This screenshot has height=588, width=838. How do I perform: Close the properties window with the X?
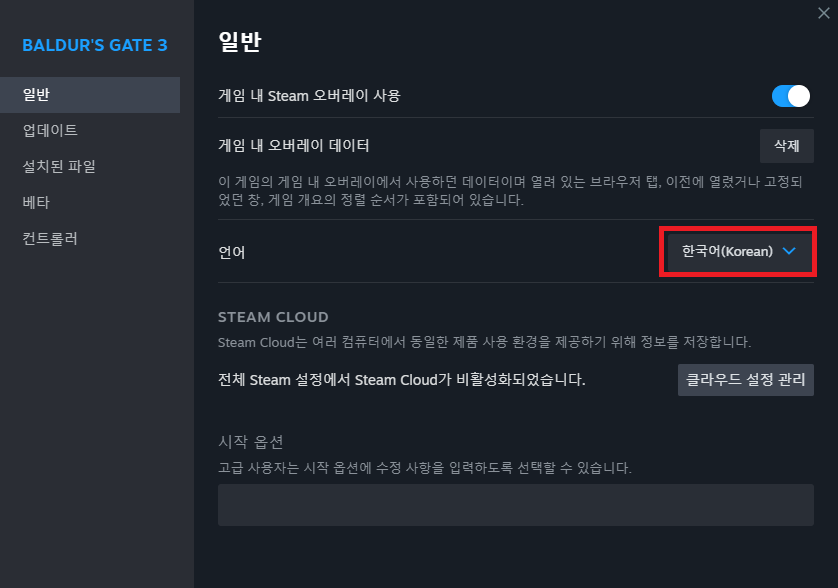tap(823, 12)
